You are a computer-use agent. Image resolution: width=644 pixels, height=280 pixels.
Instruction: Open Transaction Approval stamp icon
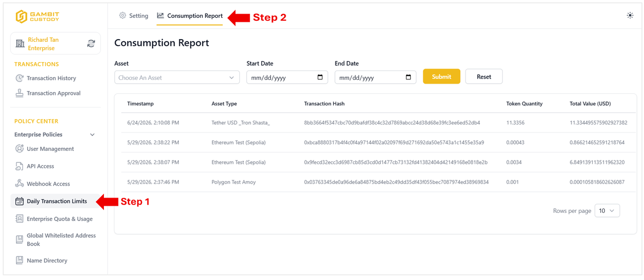pos(19,93)
